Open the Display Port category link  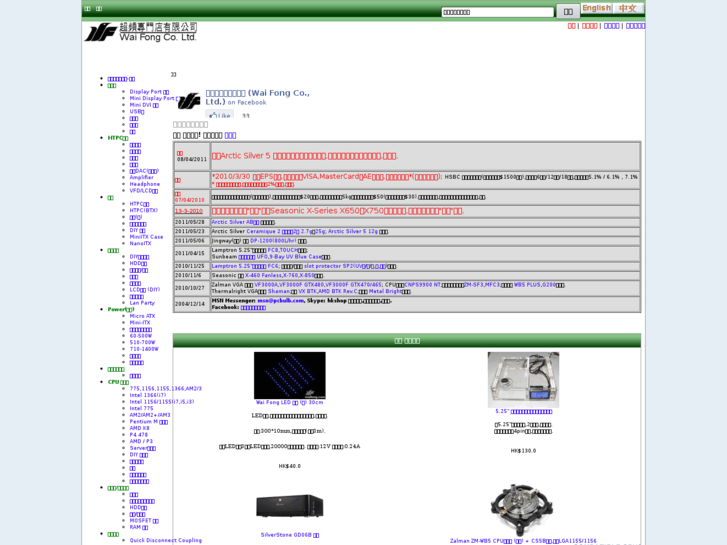(149, 92)
